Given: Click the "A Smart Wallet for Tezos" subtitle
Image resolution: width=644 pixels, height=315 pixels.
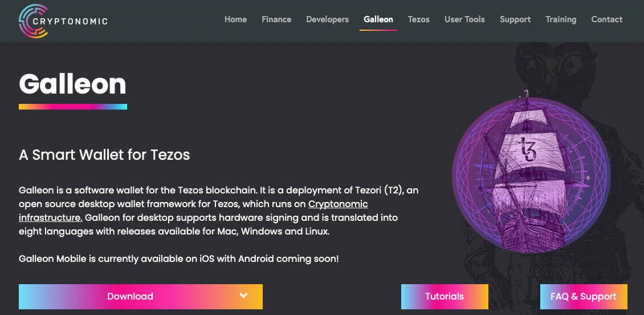Looking at the screenshot, I should (104, 154).
